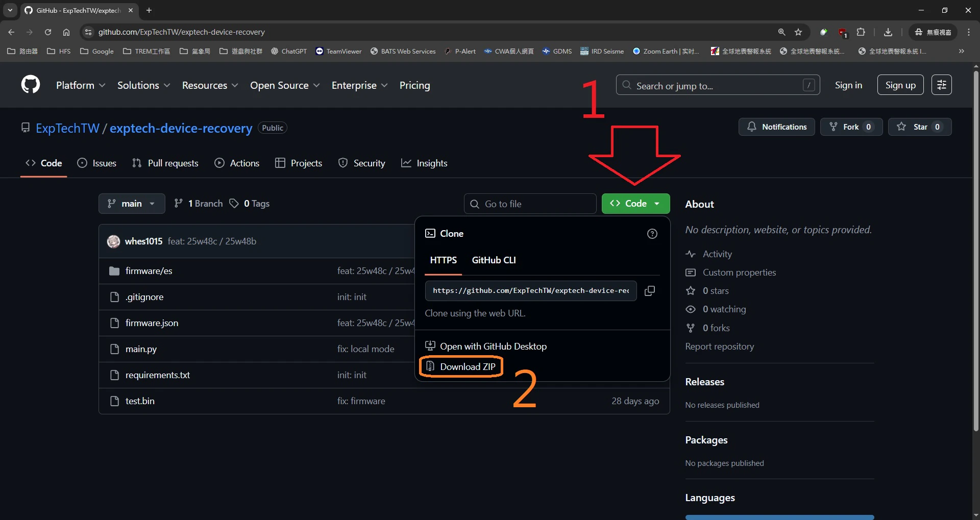Go back with browser back arrow
This screenshot has width=980, height=520.
pyautogui.click(x=11, y=32)
